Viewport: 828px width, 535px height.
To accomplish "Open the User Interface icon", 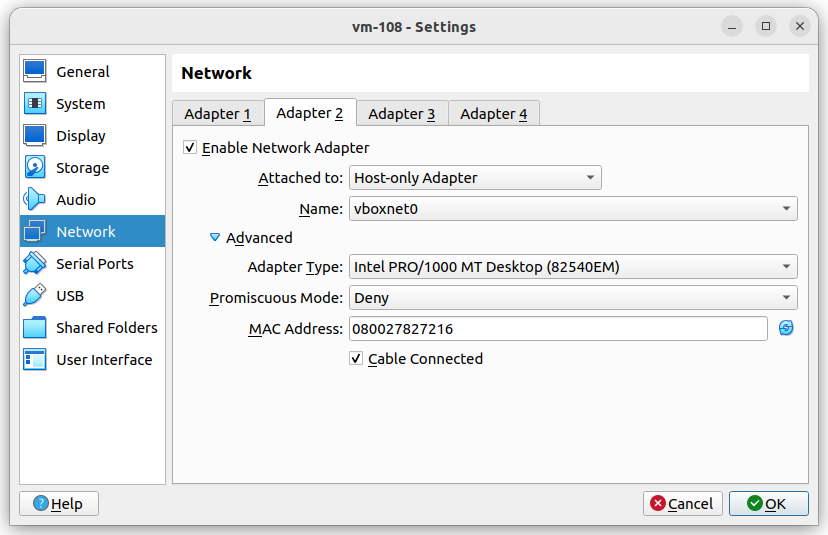I will pyautogui.click(x=35, y=360).
